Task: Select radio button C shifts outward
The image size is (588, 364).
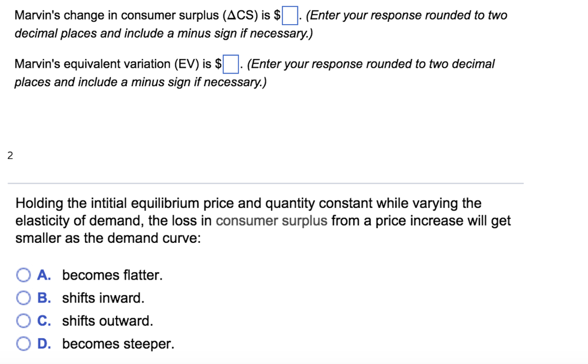Action: tap(24, 321)
